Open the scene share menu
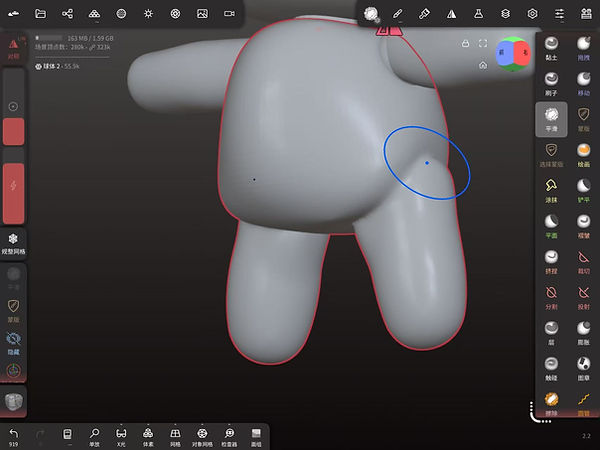Image resolution: width=600 pixels, height=450 pixels. (x=67, y=14)
